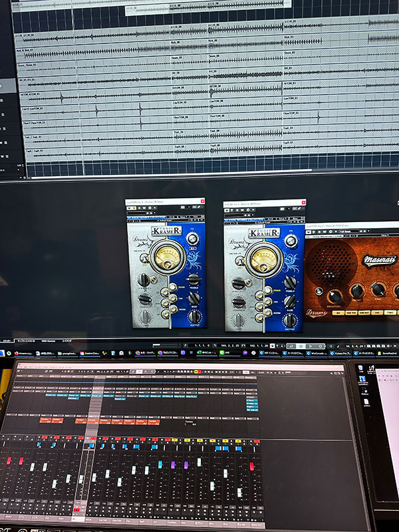Click the GATE knob in left Kramer plugin
Screen dimensions: 399x532
pyautogui.click(x=146, y=317)
